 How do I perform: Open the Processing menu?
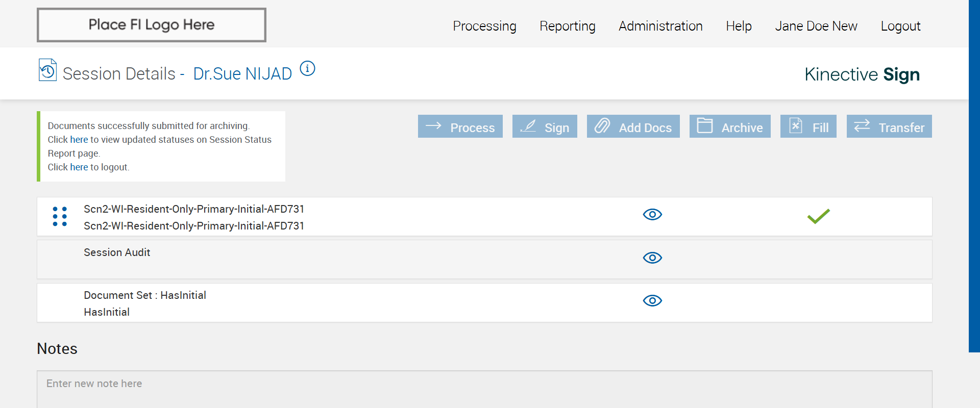(x=484, y=26)
